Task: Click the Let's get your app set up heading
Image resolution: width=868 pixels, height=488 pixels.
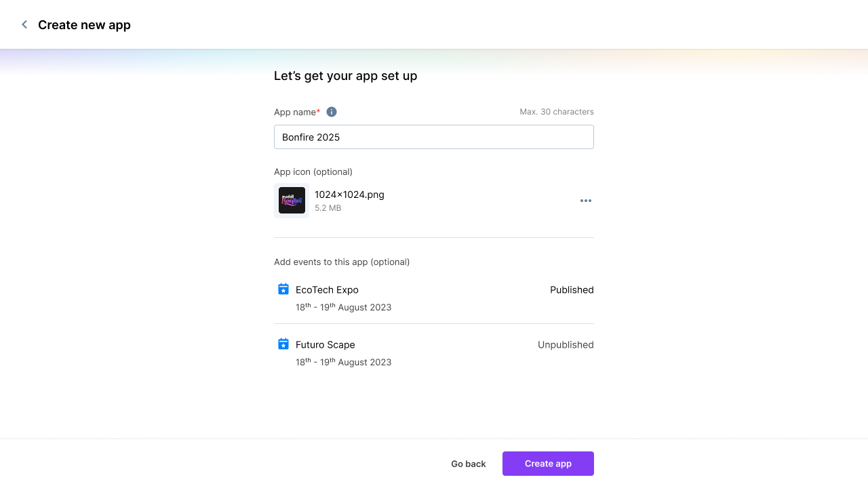Action: pyautogui.click(x=346, y=76)
